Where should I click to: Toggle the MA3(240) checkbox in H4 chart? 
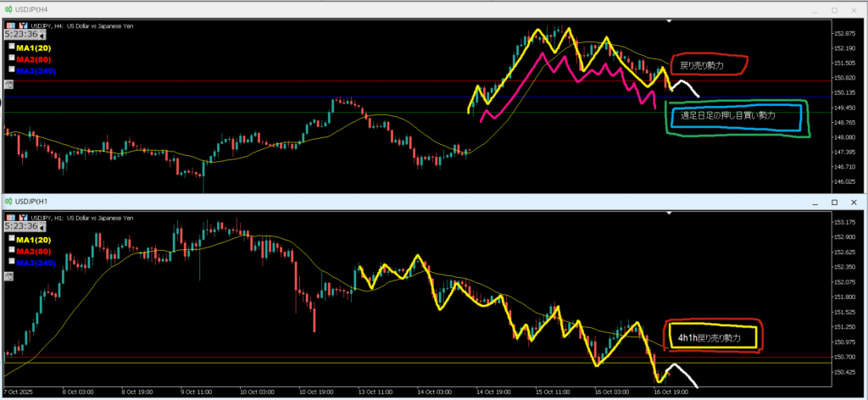pos(12,69)
